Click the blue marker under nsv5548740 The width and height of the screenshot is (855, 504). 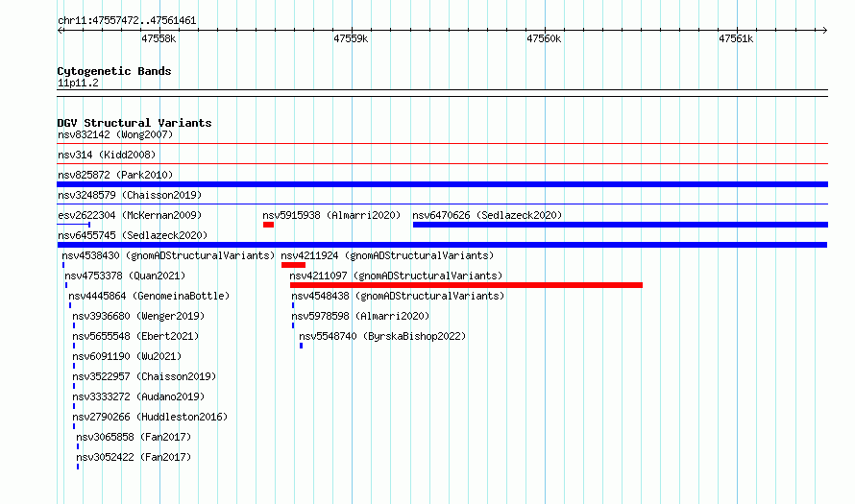[x=301, y=346]
